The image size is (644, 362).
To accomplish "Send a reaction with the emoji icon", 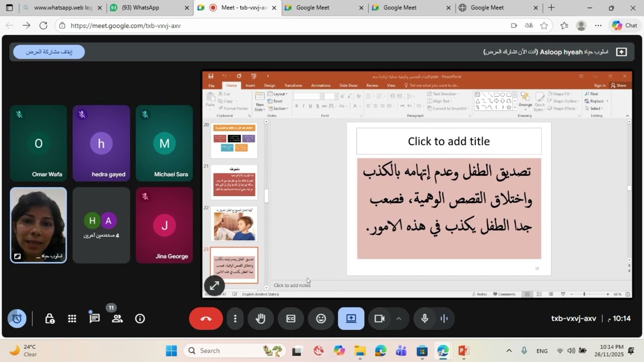I will point(321,319).
